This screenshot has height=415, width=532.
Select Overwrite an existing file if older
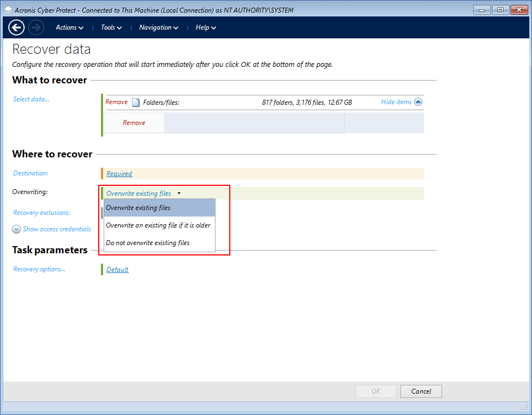pos(158,225)
